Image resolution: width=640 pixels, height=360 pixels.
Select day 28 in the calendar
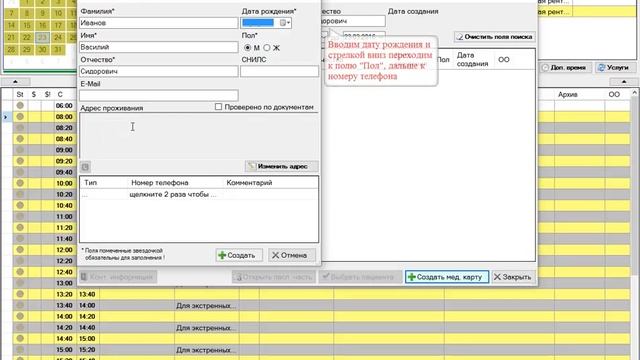11,50
